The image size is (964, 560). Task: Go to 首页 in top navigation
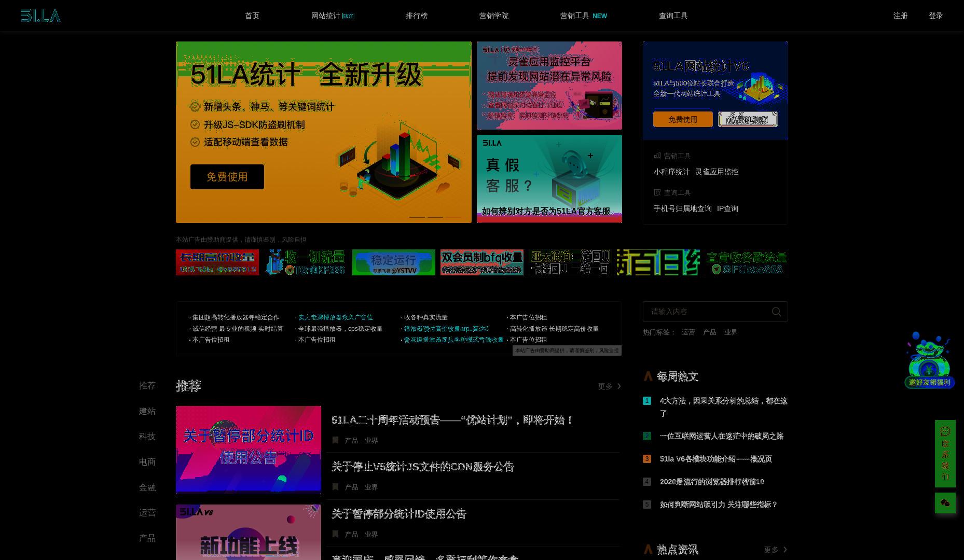click(x=252, y=16)
